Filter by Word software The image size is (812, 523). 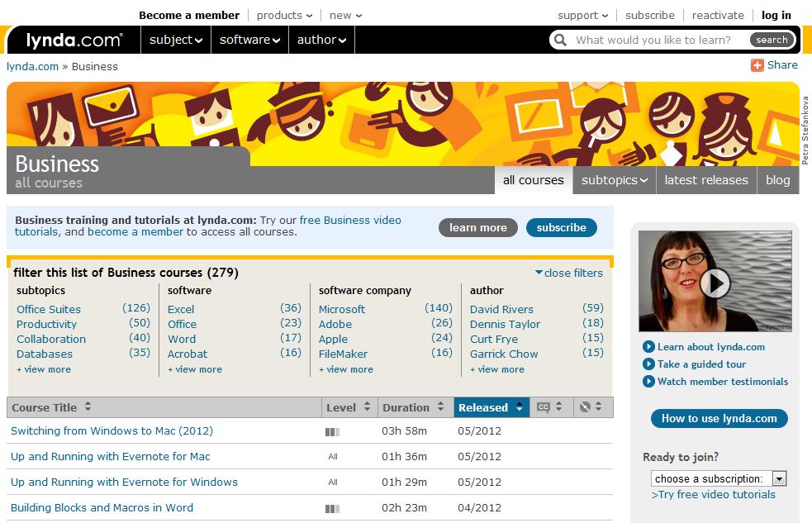pos(182,340)
